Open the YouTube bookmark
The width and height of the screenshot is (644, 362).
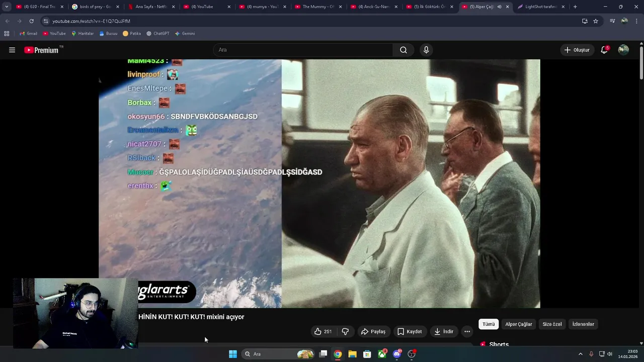(x=54, y=34)
